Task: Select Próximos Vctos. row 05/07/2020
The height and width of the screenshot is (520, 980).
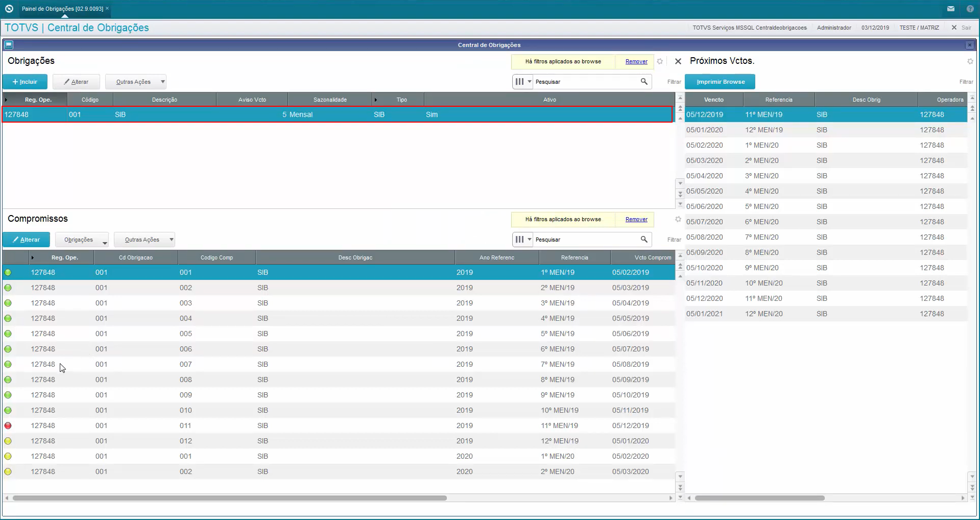Action: [826, 222]
